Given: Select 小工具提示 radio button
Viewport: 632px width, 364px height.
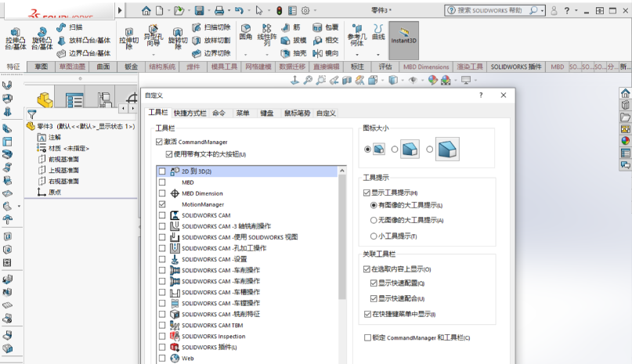Looking at the screenshot, I should pyautogui.click(x=374, y=236).
